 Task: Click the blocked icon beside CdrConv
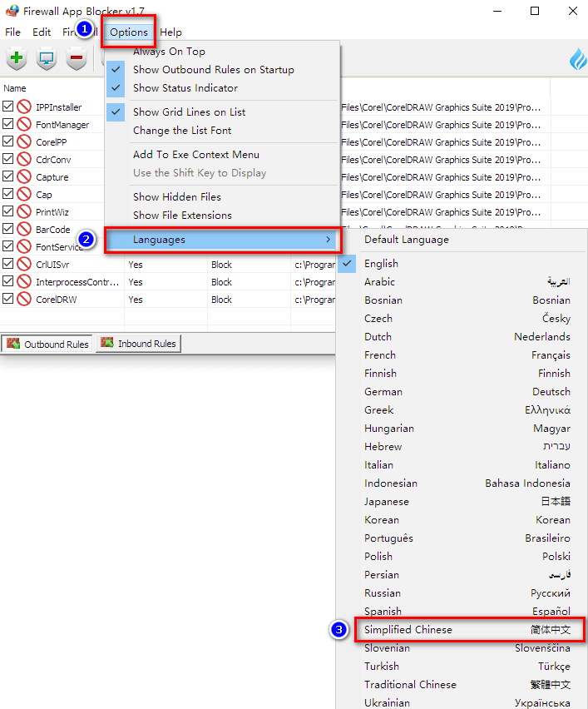(24, 159)
